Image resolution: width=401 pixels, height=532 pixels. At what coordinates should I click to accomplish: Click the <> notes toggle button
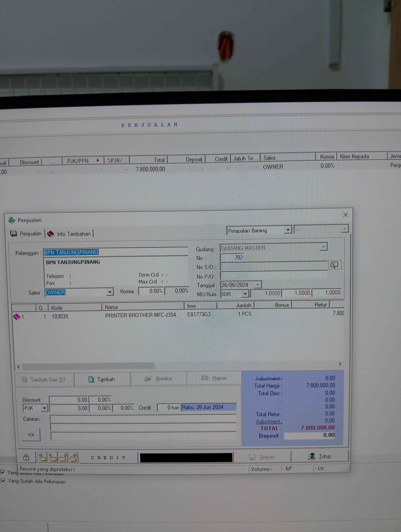31,435
